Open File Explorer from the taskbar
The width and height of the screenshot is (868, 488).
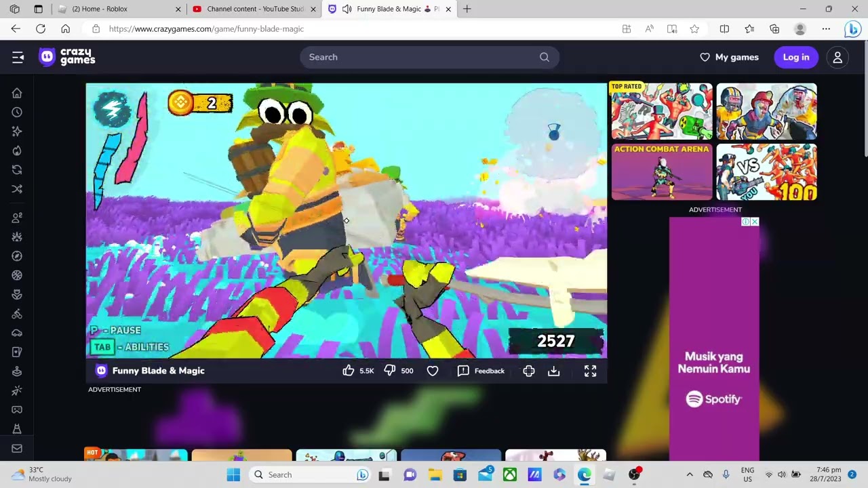tap(435, 474)
